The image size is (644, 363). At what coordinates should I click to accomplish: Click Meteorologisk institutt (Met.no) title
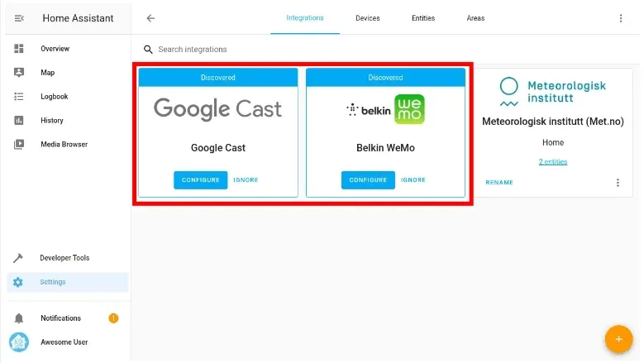coord(553,122)
